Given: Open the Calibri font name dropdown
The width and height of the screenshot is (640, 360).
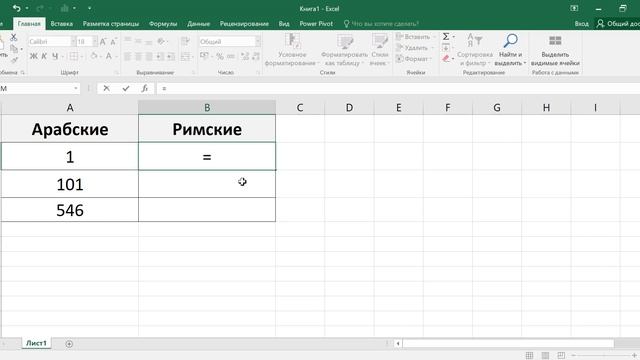Looking at the screenshot, I should [73, 42].
